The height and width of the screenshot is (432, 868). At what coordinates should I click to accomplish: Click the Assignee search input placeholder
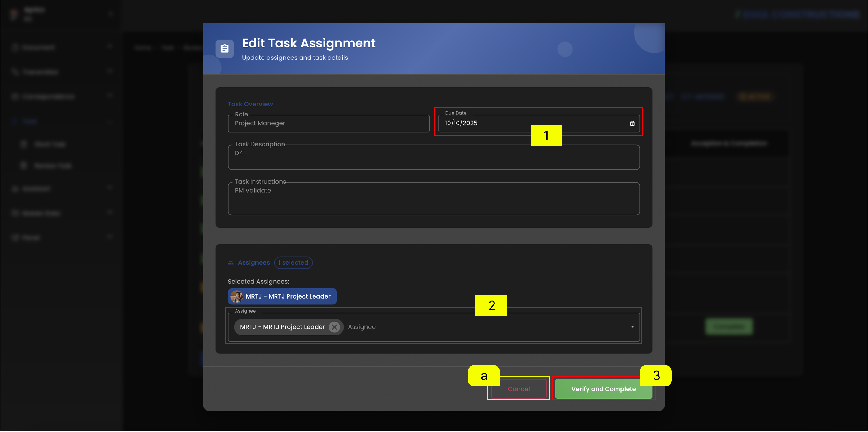tap(362, 327)
